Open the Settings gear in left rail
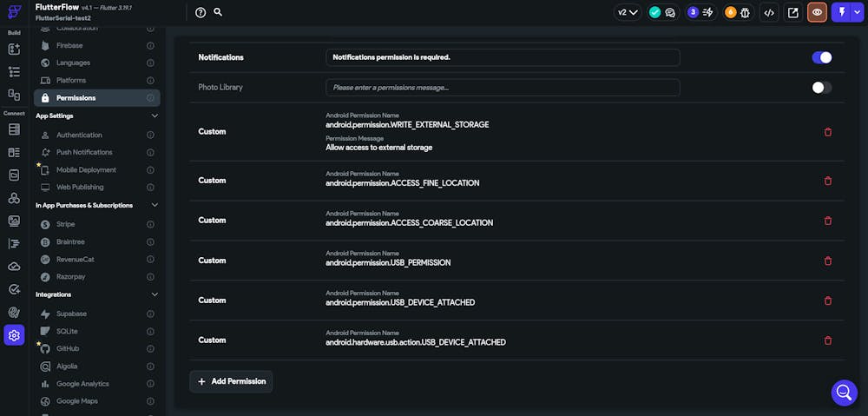868x416 pixels. pos(14,335)
